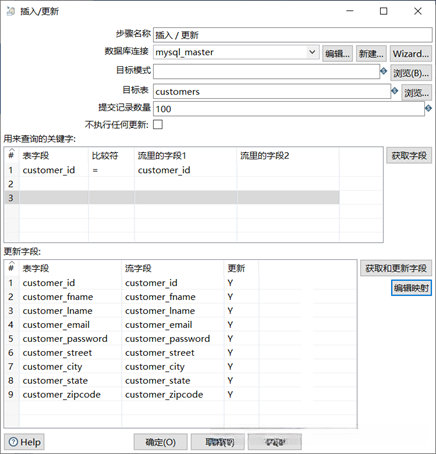Image resolution: width=436 pixels, height=454 pixels.
Task: Select the = comparator cell in row 1
Action: coord(111,170)
